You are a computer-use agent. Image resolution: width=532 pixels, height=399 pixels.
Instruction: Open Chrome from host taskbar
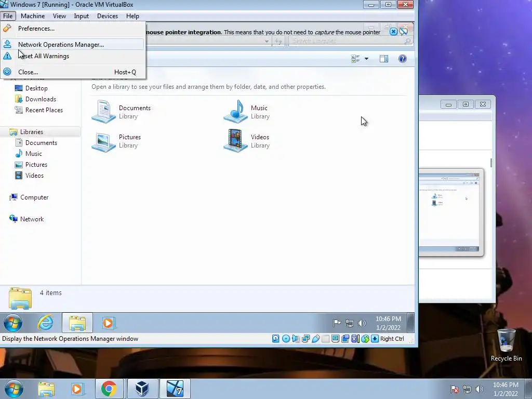coord(109,389)
